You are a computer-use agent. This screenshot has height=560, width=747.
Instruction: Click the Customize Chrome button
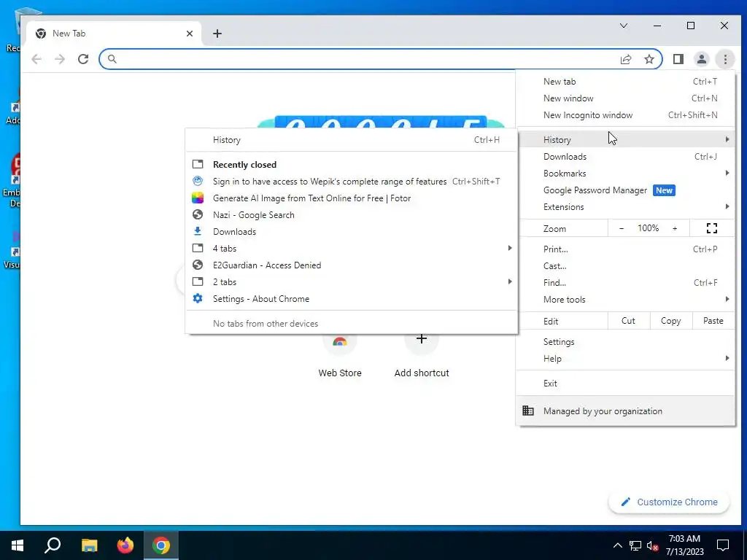point(669,502)
